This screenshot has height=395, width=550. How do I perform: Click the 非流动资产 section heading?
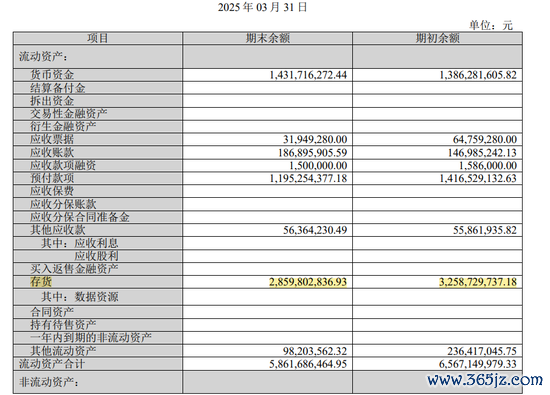[49, 382]
